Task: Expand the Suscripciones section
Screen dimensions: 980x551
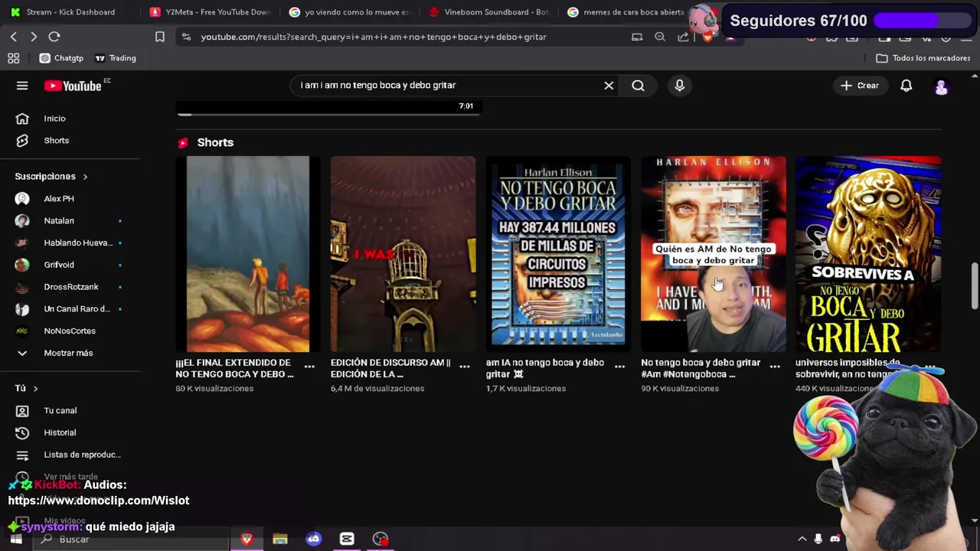Action: (51, 177)
